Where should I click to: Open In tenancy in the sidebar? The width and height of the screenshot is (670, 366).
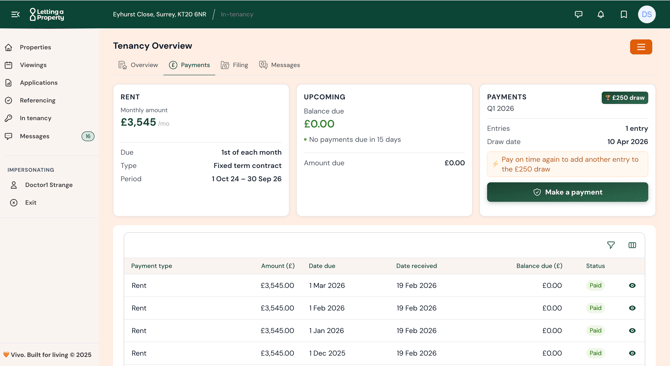[x=35, y=118]
